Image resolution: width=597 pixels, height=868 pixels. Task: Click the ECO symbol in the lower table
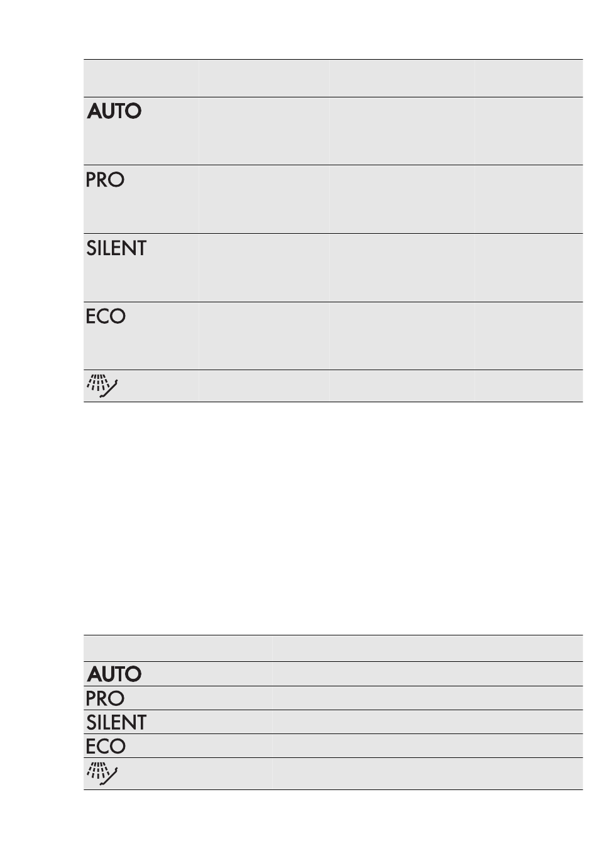(106, 746)
